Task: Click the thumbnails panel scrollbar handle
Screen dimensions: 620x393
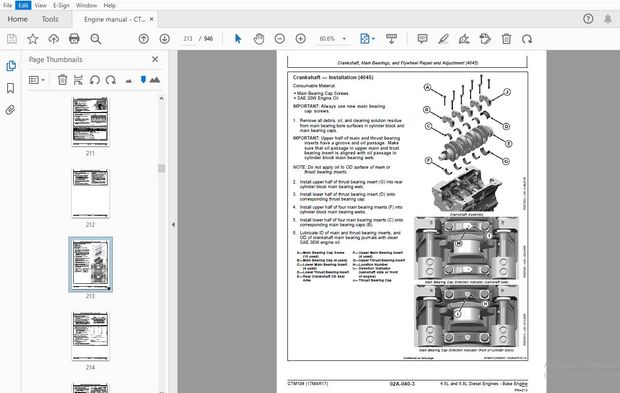Action: pyautogui.click(x=161, y=168)
